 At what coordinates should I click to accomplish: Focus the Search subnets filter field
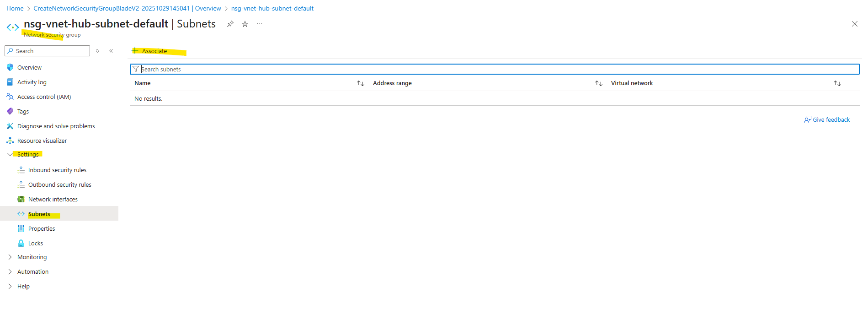coord(495,69)
